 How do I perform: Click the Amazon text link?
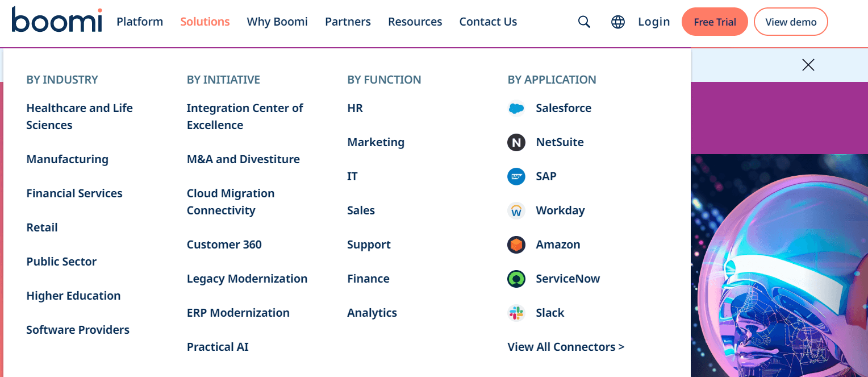pyautogui.click(x=558, y=245)
